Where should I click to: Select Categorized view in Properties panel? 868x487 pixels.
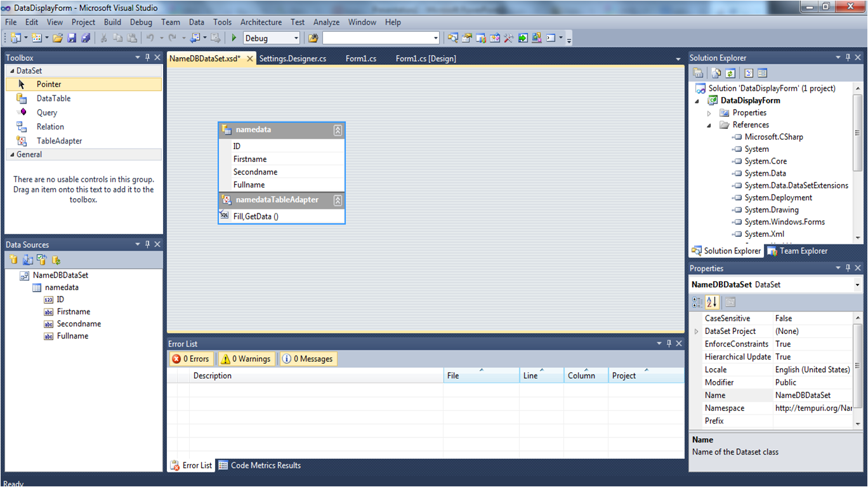[698, 302]
